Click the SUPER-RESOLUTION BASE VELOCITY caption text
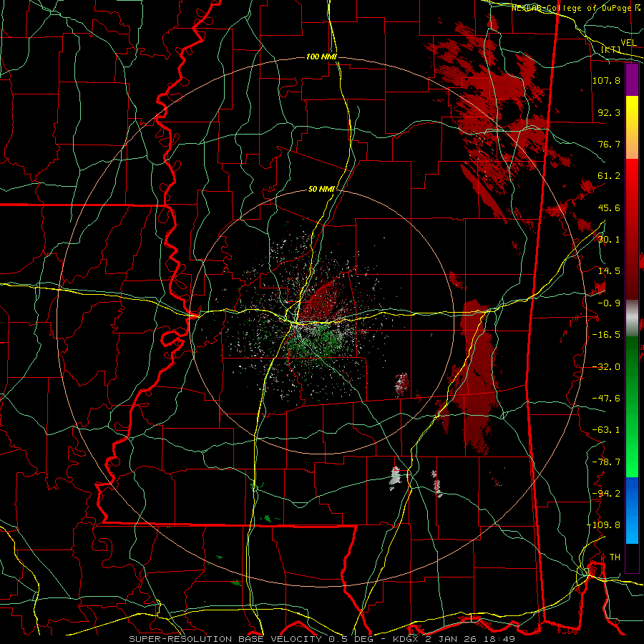The width and height of the screenshot is (644, 644). (227, 639)
